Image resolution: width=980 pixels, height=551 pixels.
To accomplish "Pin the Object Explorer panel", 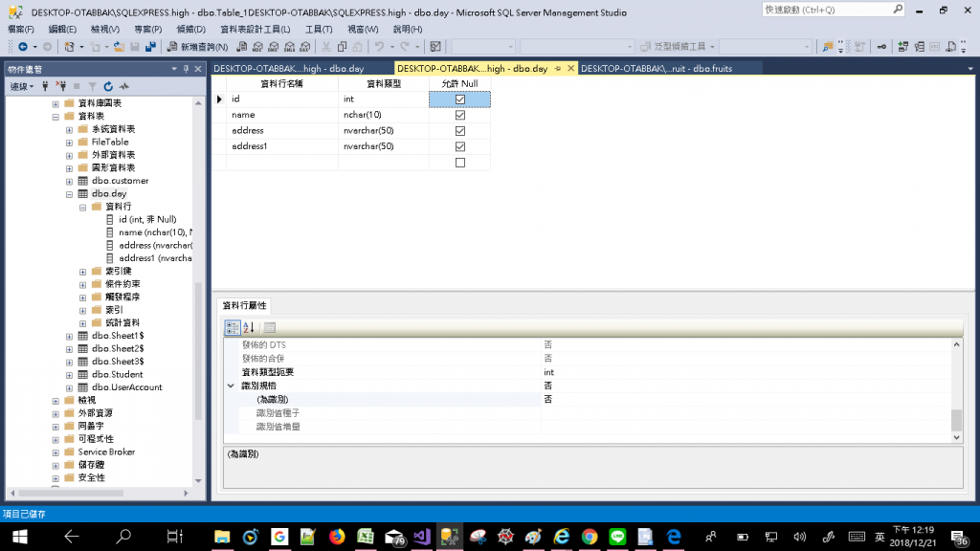I will [187, 69].
